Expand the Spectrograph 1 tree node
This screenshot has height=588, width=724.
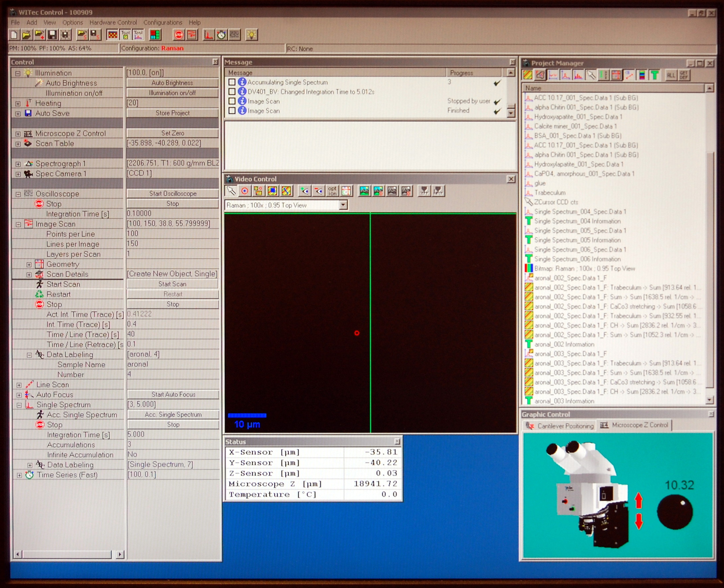click(x=18, y=164)
